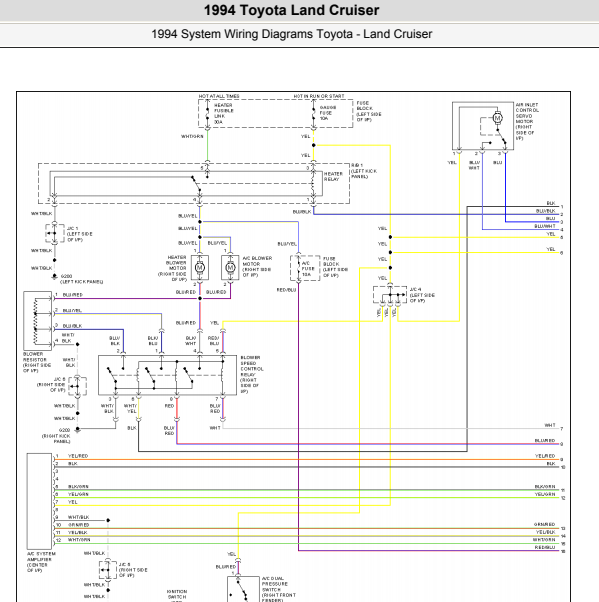Click the 'A/C BLOWER MOTOR' label
The width and height of the screenshot is (599, 602).
[257, 266]
